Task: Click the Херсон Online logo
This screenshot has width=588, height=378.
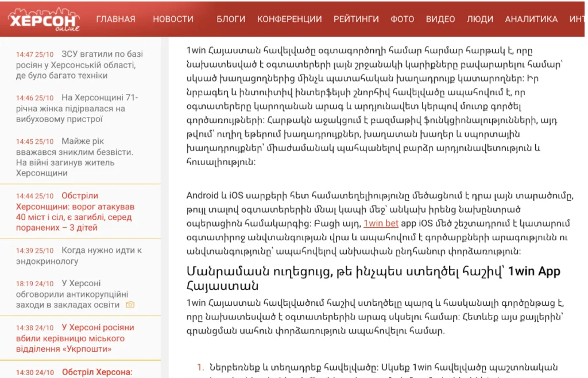Action: click(44, 19)
